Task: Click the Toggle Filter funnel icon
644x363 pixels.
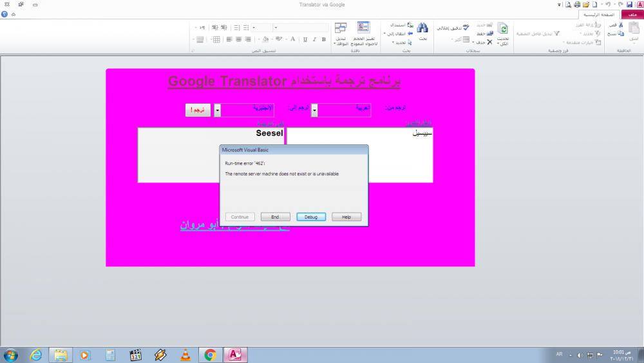Action: click(x=556, y=34)
